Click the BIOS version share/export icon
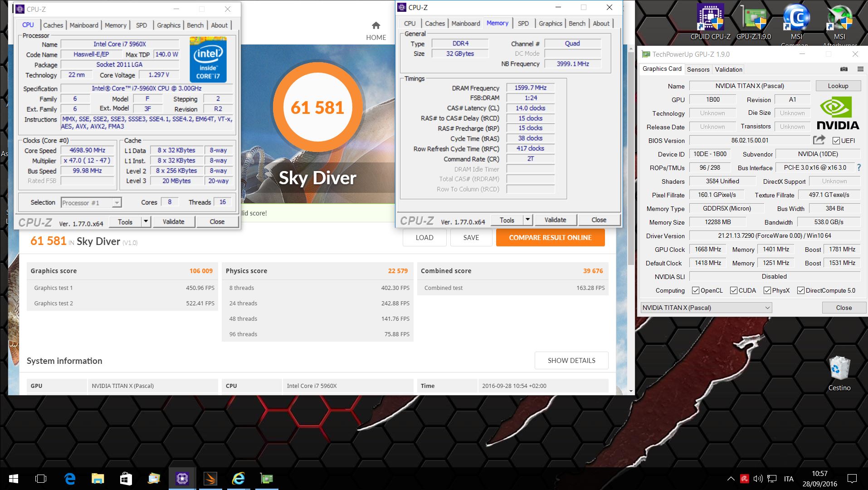The height and width of the screenshot is (490, 868). click(x=819, y=140)
